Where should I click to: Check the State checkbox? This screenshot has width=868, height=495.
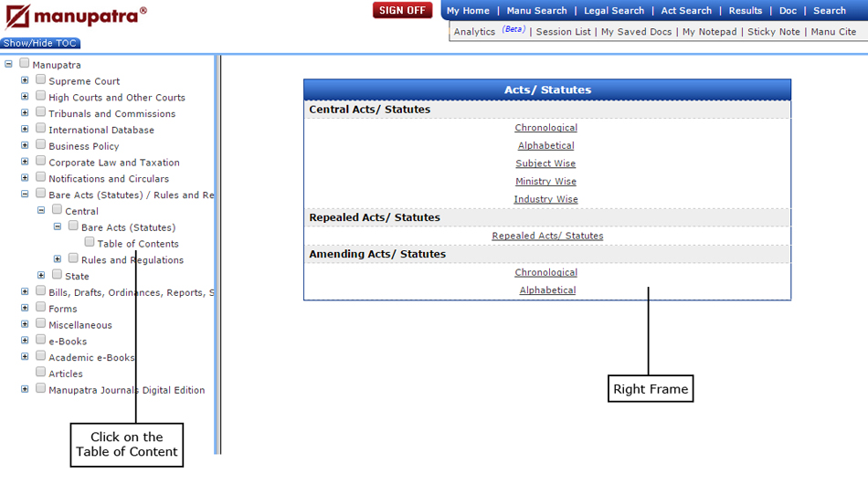pos(57,274)
